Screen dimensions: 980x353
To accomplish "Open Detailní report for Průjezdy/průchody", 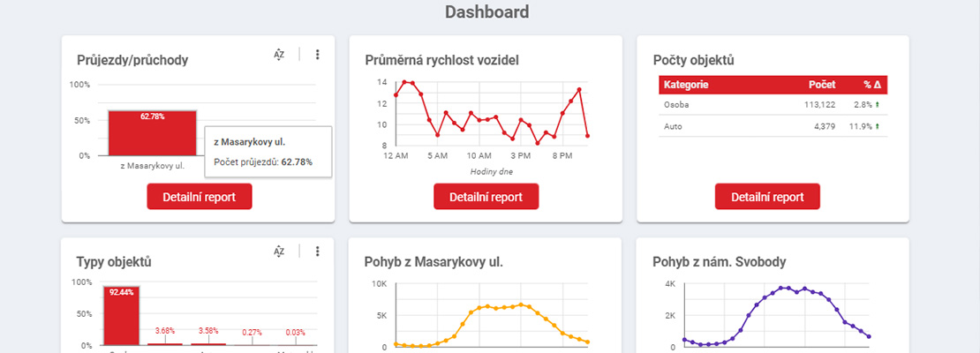I will point(200,197).
